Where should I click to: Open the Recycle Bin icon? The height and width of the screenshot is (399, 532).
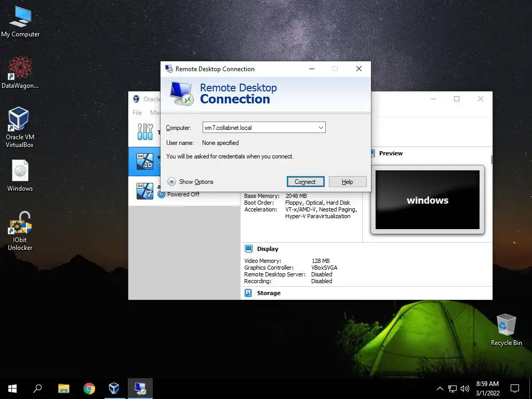[x=506, y=329]
